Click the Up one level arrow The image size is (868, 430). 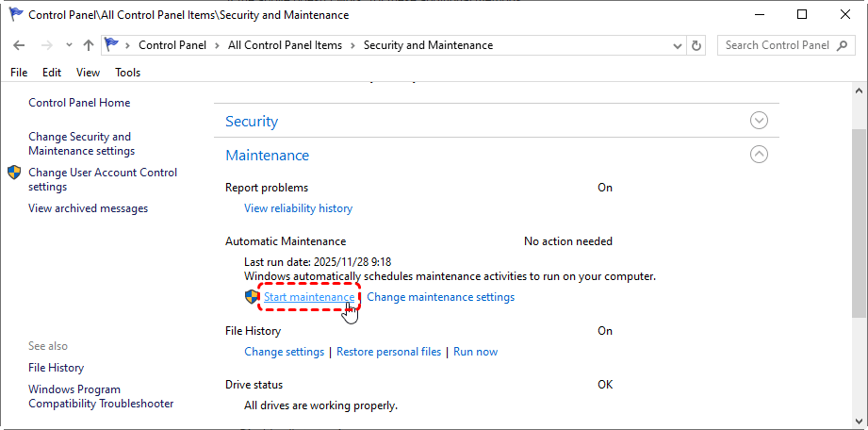(89, 45)
